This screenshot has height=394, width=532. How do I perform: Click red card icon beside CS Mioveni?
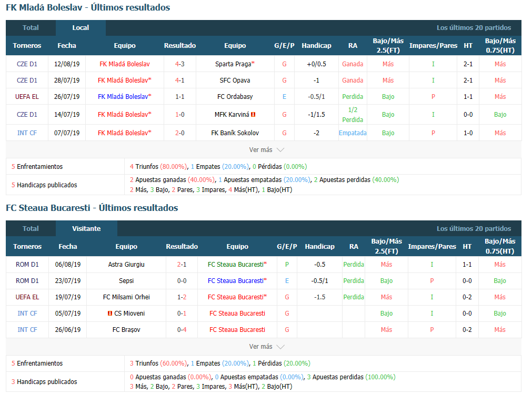[110, 314]
